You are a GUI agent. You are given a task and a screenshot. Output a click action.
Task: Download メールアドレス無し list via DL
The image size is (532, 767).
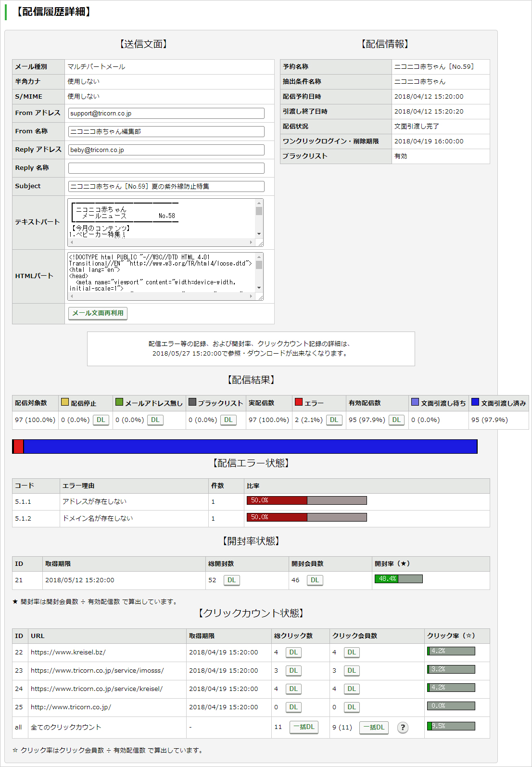[x=155, y=420]
